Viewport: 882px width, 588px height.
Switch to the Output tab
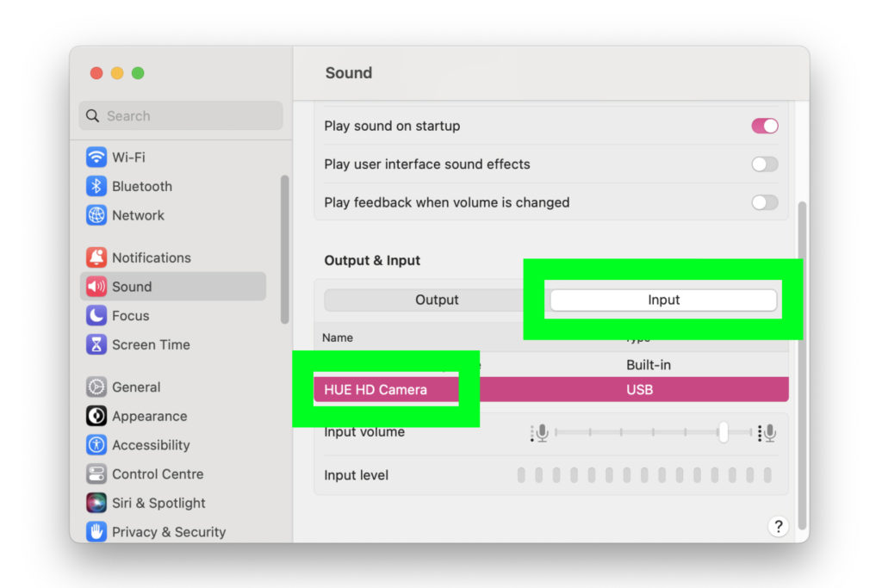point(437,300)
